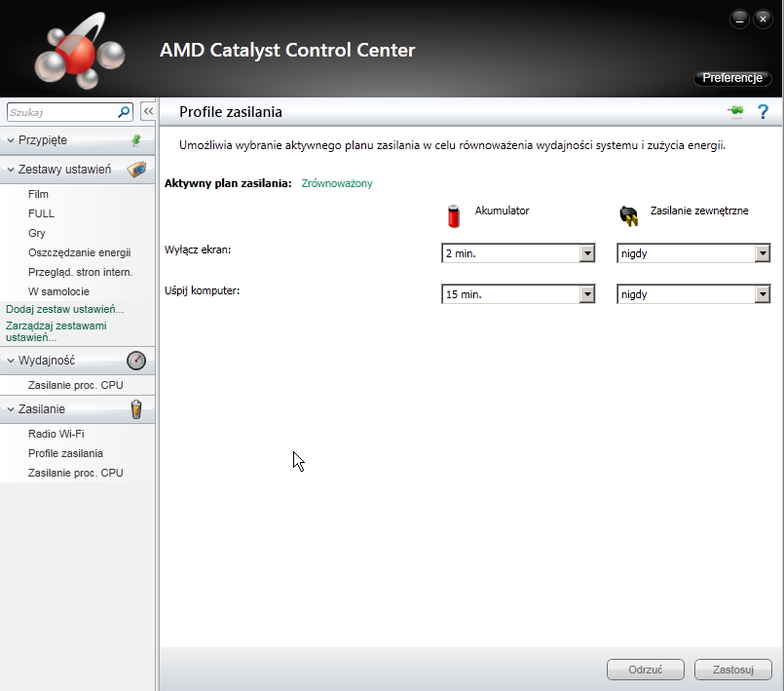The width and height of the screenshot is (784, 691).
Task: Click the Profile zasilania page title
Action: pos(231,112)
